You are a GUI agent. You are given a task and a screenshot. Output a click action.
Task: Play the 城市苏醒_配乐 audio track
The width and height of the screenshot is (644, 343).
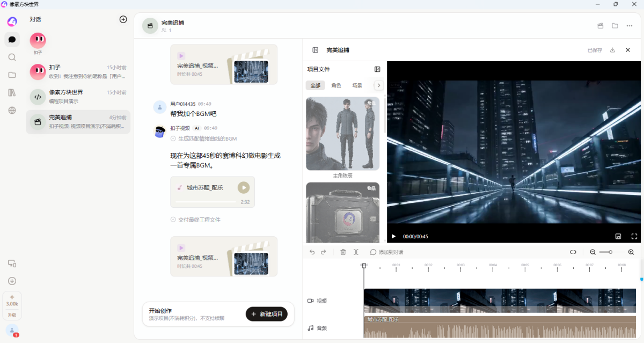pos(244,187)
